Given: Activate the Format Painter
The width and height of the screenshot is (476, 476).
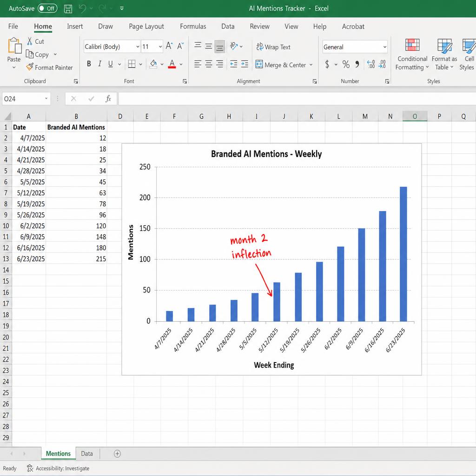Looking at the screenshot, I should (x=49, y=67).
